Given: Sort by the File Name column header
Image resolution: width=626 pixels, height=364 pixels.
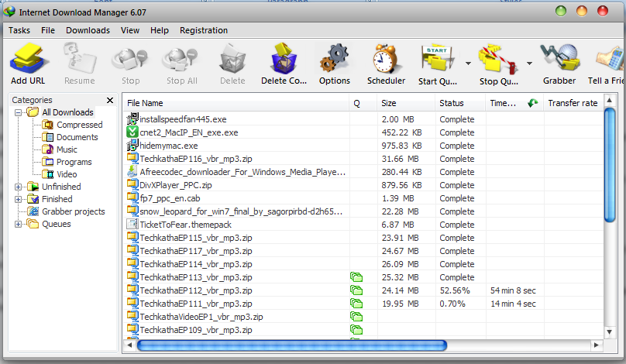Looking at the screenshot, I should click(x=236, y=103).
